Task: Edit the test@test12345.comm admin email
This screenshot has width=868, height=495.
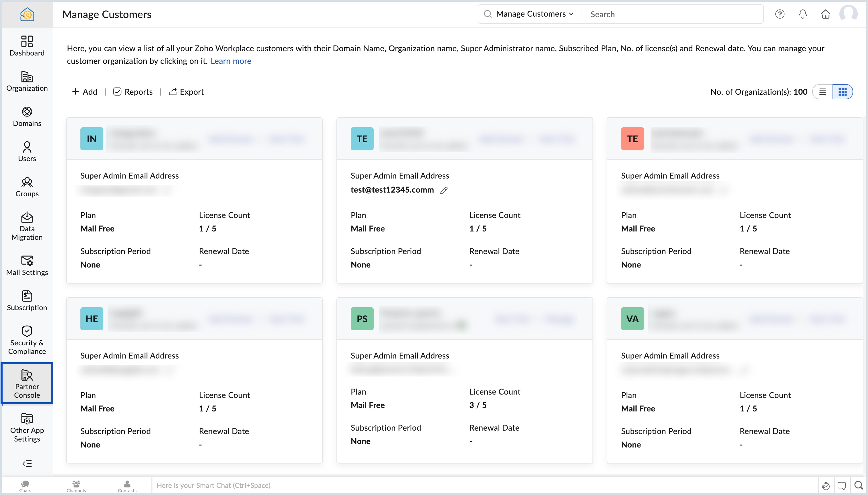Action: (x=444, y=190)
